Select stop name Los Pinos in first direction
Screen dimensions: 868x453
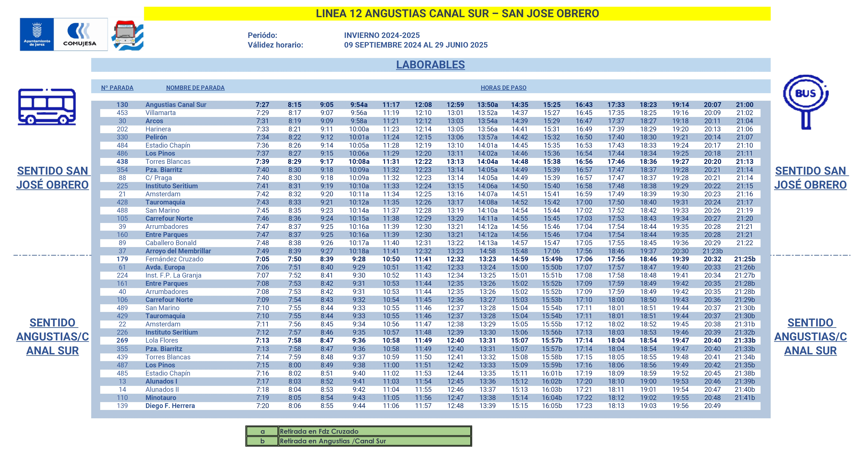pyautogui.click(x=160, y=153)
